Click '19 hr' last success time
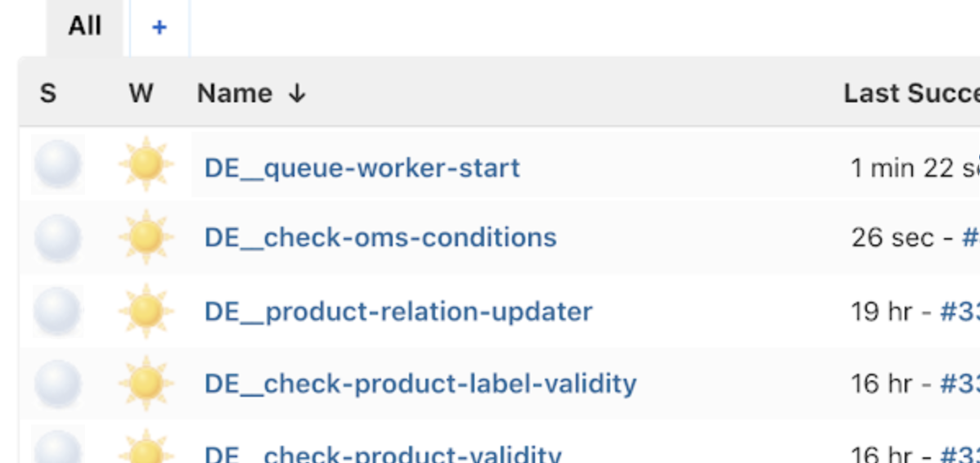The width and height of the screenshot is (980, 463). pyautogui.click(x=881, y=311)
